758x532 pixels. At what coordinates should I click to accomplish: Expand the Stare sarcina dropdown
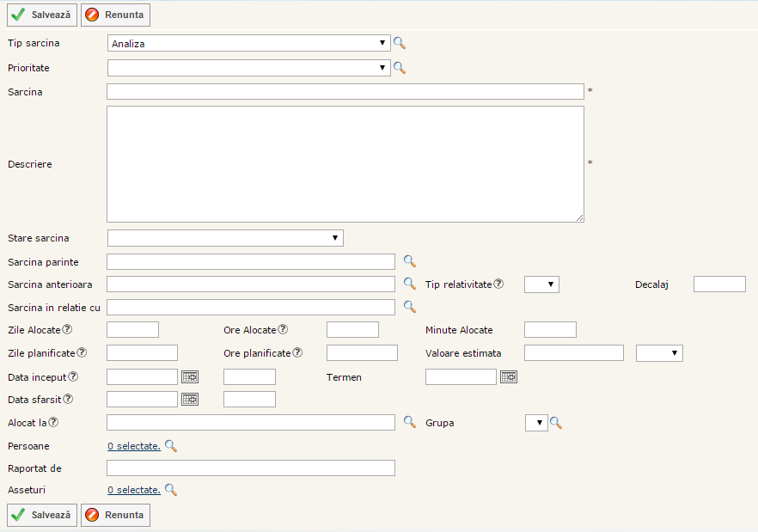(225, 238)
